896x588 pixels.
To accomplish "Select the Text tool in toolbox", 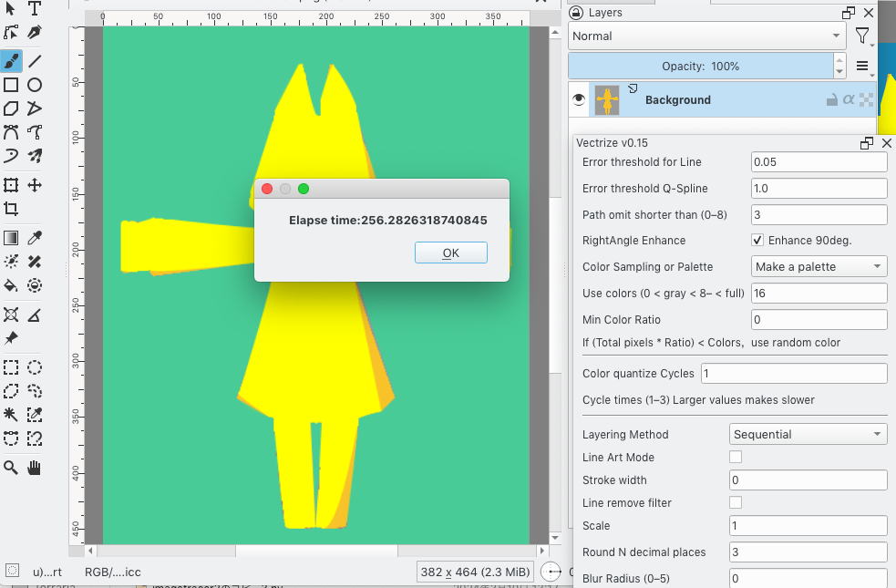I will 35,9.
